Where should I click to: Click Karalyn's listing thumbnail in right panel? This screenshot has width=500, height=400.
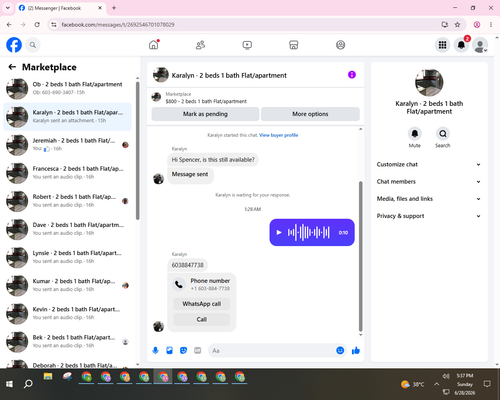pyautogui.click(x=429, y=83)
